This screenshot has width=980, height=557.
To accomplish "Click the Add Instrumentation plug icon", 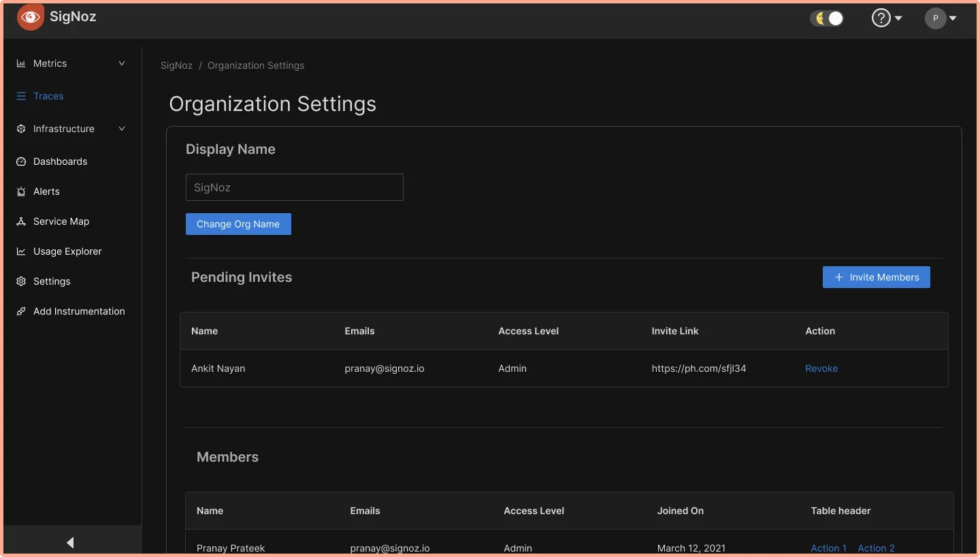I will [x=21, y=311].
